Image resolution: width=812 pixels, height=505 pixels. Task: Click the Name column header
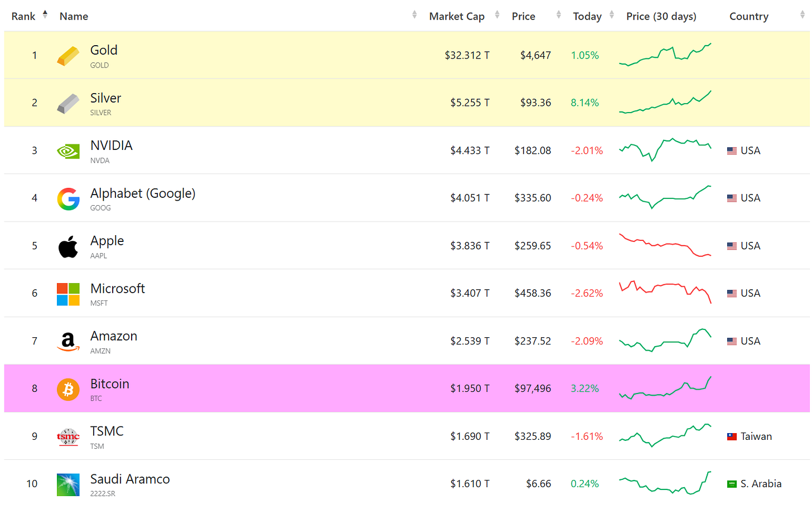(74, 16)
